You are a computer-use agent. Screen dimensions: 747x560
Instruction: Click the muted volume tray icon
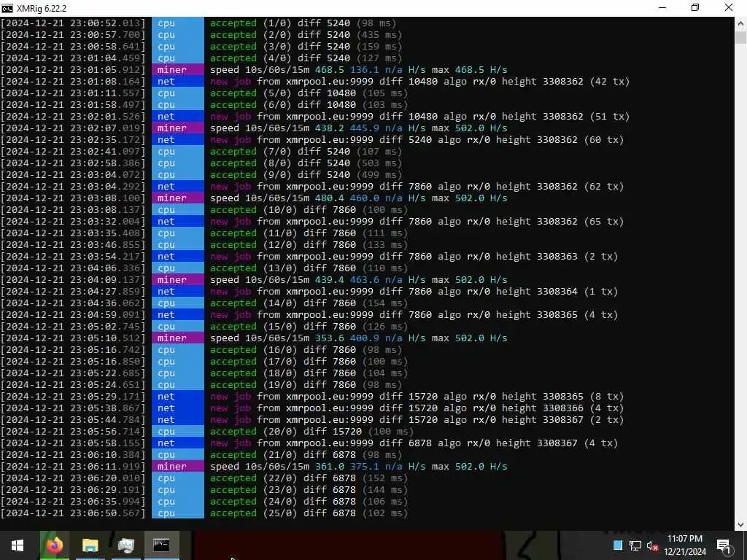(x=652, y=545)
